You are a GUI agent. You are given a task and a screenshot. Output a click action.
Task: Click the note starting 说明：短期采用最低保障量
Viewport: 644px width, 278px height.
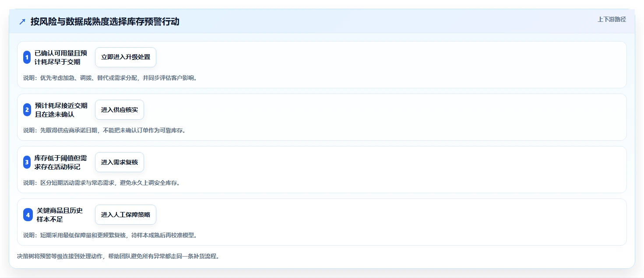110,235
